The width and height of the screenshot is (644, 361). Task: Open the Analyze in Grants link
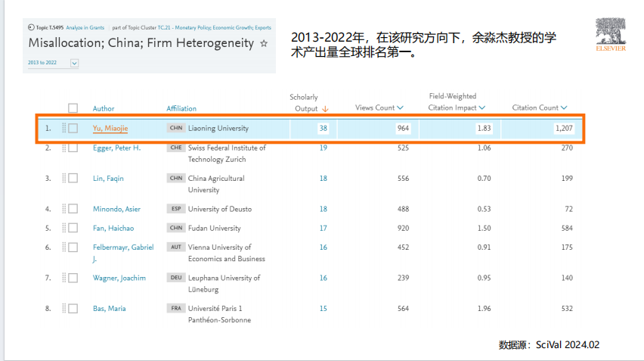point(85,27)
